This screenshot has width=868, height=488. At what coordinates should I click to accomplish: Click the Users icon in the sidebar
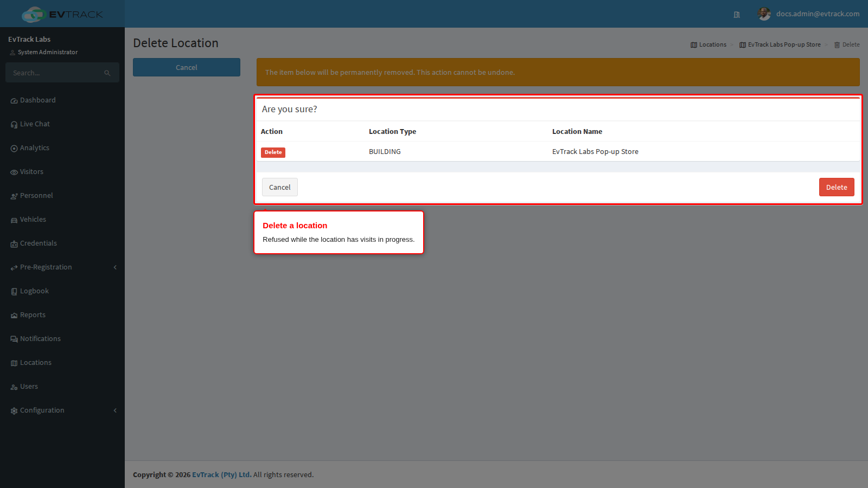(x=14, y=387)
